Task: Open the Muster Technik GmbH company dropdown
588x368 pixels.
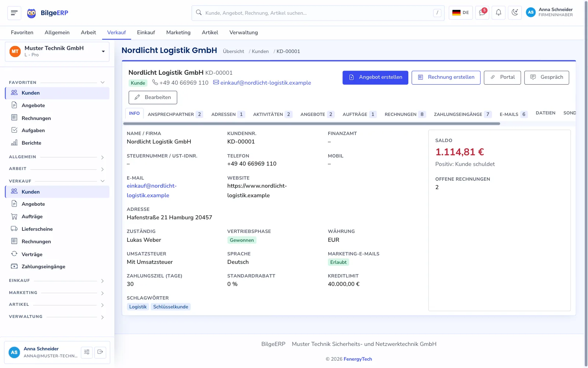Action: [57, 52]
